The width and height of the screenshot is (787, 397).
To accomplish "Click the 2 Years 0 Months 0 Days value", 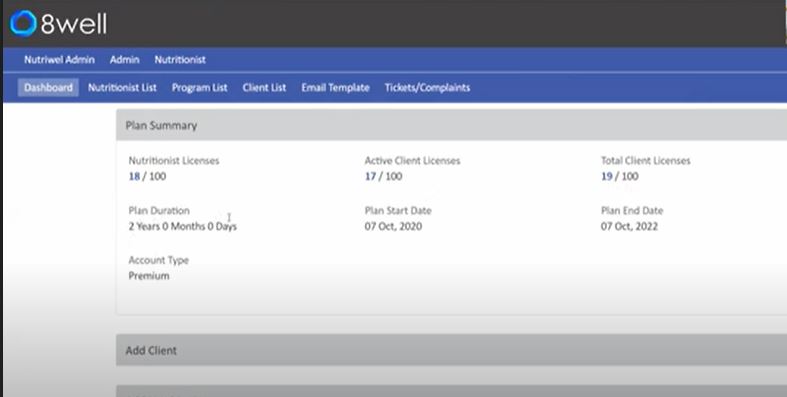I will [x=183, y=226].
